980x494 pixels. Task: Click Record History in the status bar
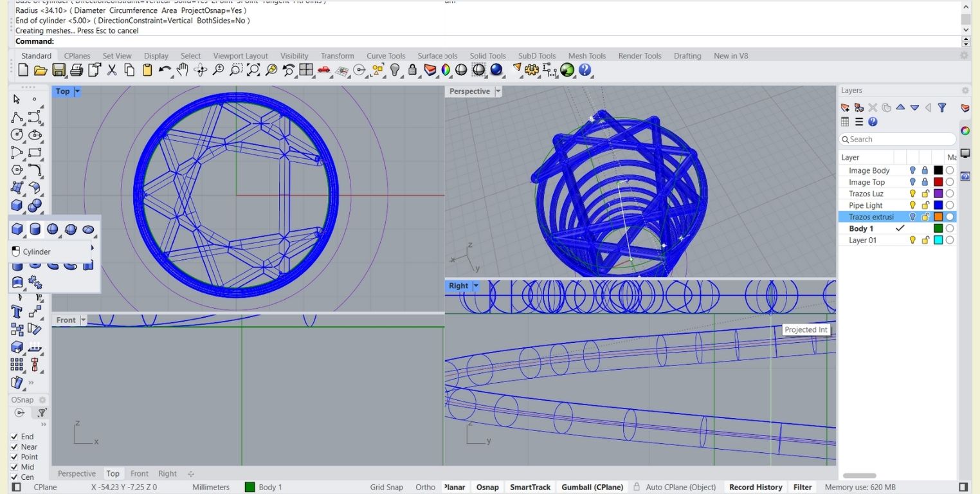756,487
